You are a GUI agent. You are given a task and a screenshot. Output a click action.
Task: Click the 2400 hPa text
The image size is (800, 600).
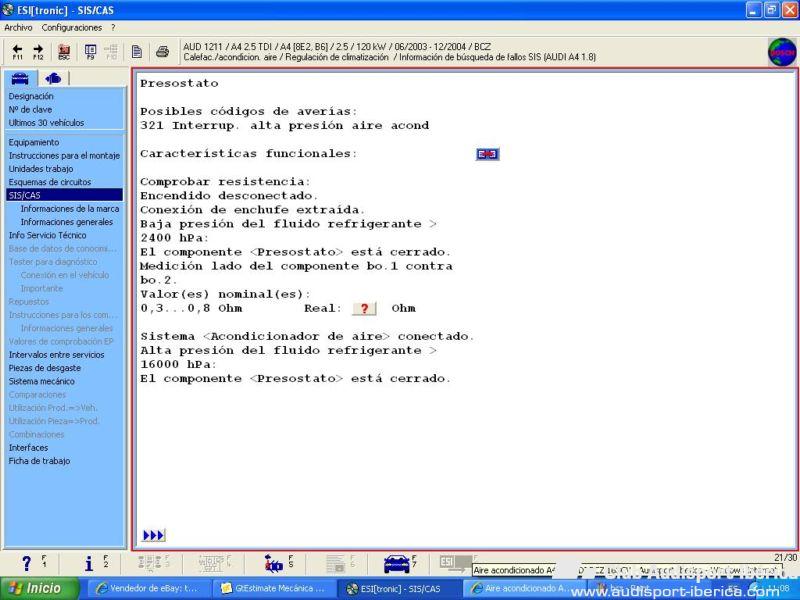click(x=174, y=238)
